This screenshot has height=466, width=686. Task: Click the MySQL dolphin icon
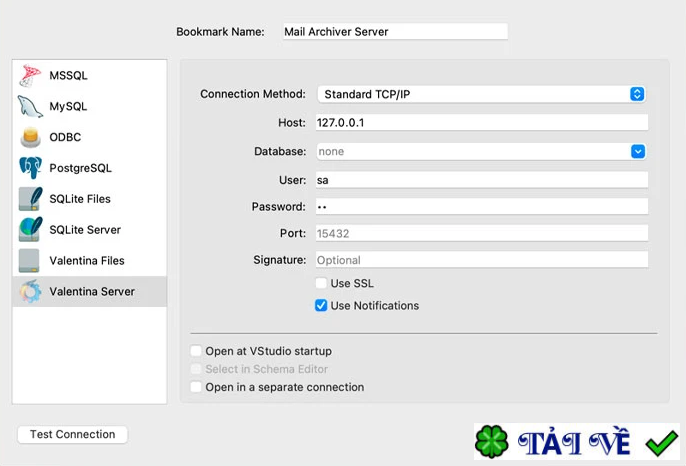[x=30, y=106]
